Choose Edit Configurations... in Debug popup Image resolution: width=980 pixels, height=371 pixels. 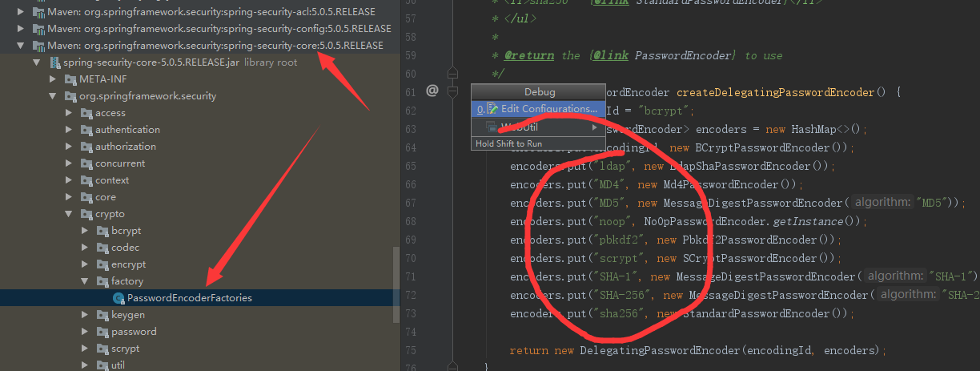click(538, 108)
